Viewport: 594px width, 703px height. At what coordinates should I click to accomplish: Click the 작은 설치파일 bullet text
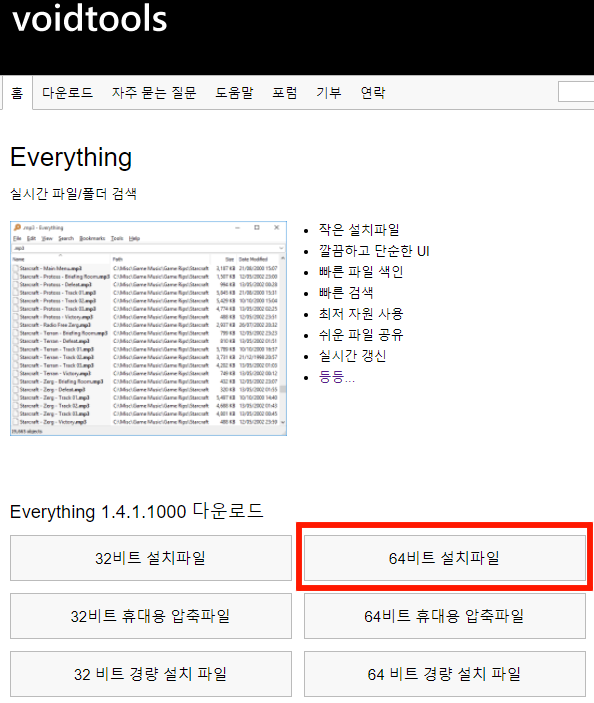pos(359,230)
